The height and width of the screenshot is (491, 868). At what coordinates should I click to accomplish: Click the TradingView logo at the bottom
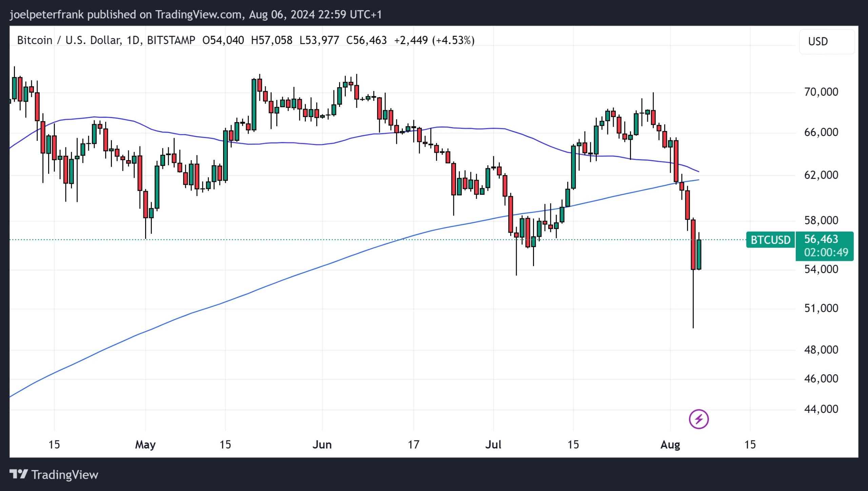pyautogui.click(x=54, y=474)
